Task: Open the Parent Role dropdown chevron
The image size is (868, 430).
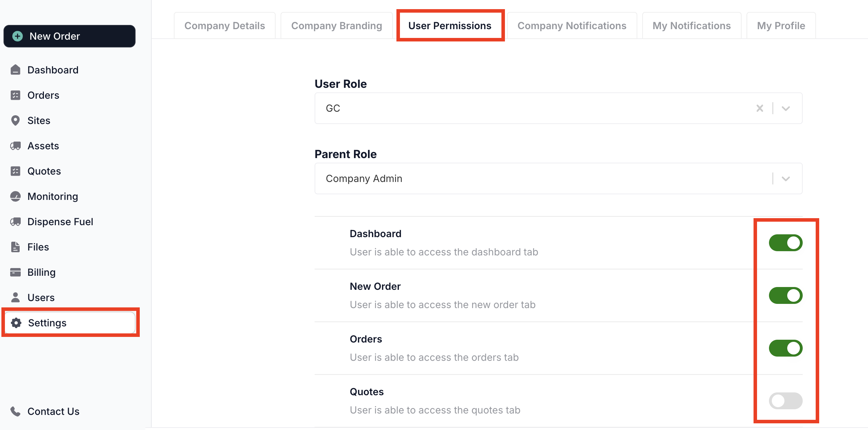Action: [786, 178]
